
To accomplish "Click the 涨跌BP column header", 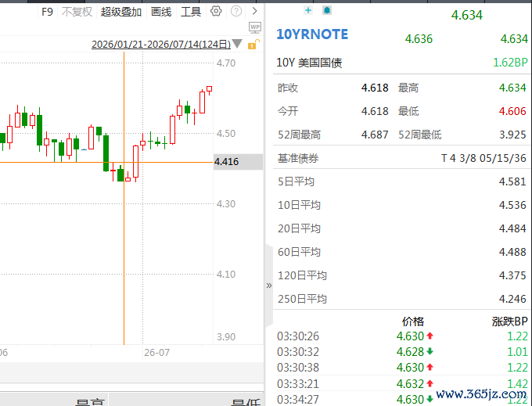I will [509, 322].
